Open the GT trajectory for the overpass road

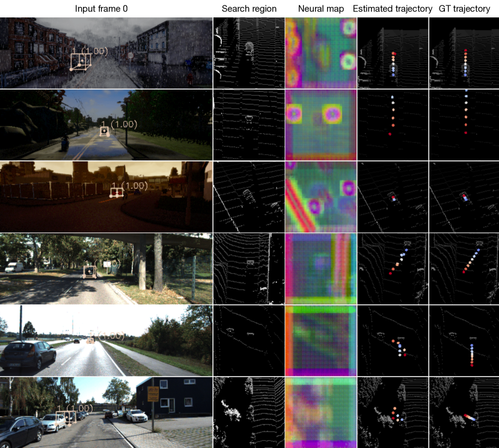464,268
